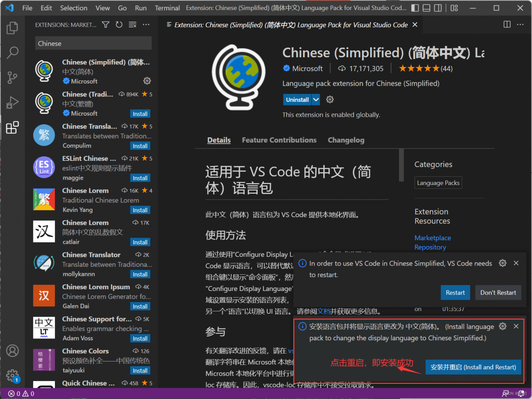
Task: Open extension settings gear beside Uninstall
Action: [330, 100]
